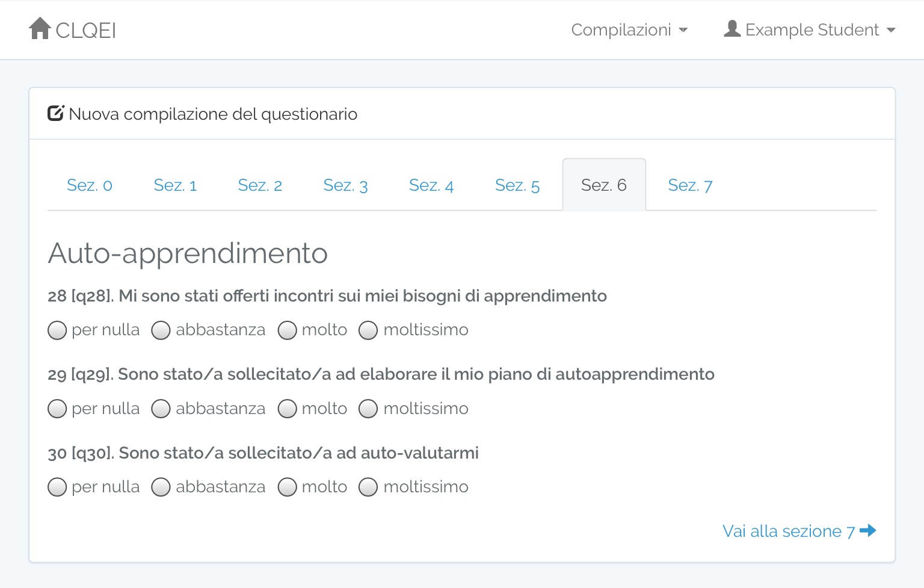Select 'per nulla' for question 28
924x588 pixels.
click(57, 330)
